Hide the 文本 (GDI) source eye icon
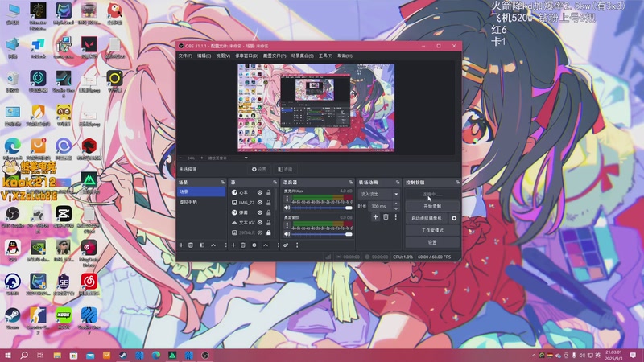Image resolution: width=644 pixels, height=362 pixels. [x=260, y=223]
